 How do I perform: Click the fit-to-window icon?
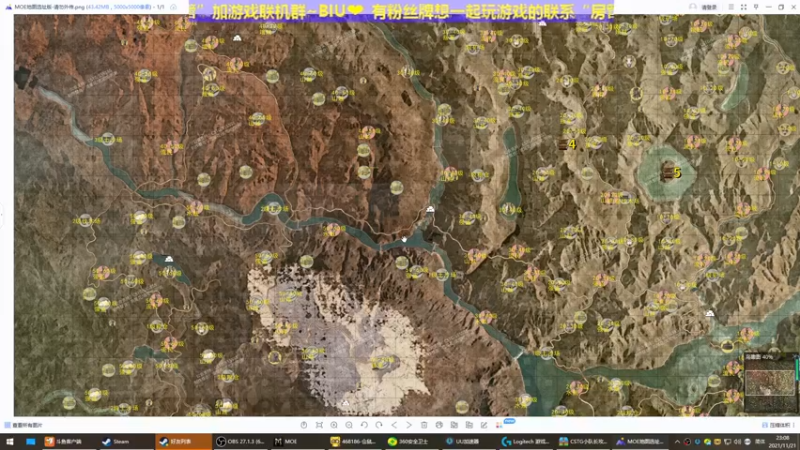click(x=319, y=425)
